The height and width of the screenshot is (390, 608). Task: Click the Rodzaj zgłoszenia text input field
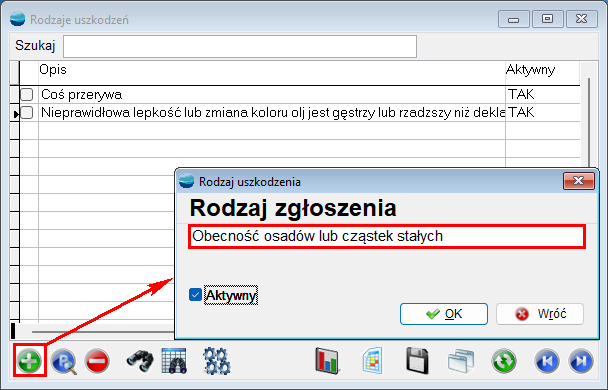tap(387, 236)
